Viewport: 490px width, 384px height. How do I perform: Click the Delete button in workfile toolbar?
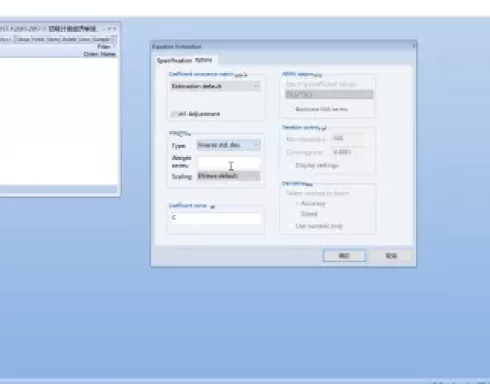pyautogui.click(x=69, y=39)
